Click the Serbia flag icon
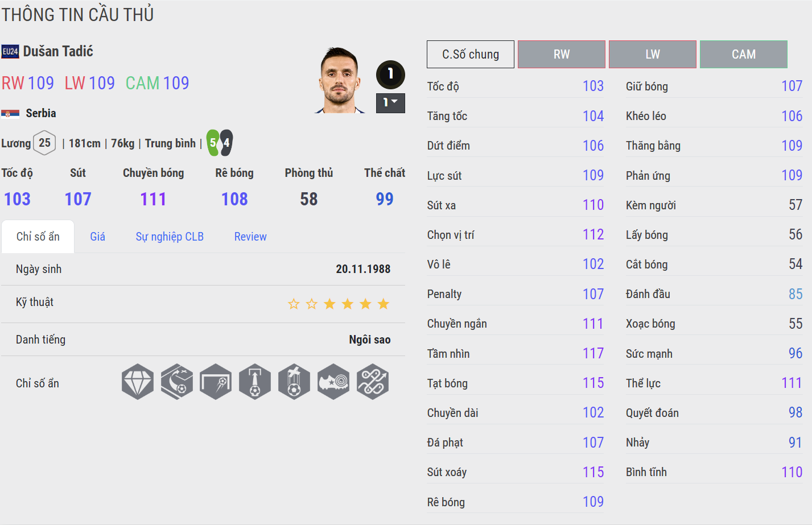Viewport: 812px width, 525px height. point(10,113)
